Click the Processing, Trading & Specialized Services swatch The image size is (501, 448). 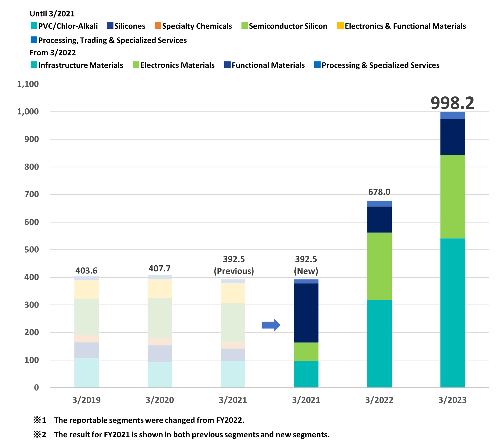point(34,40)
